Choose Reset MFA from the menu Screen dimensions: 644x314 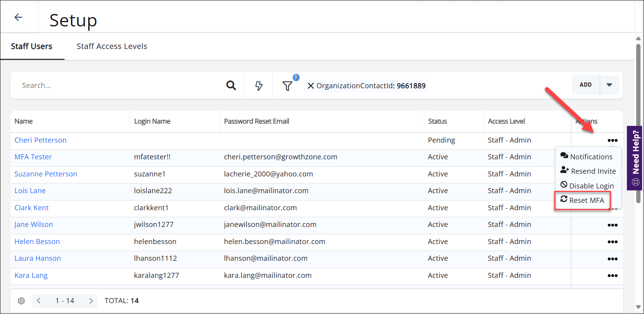click(x=582, y=200)
